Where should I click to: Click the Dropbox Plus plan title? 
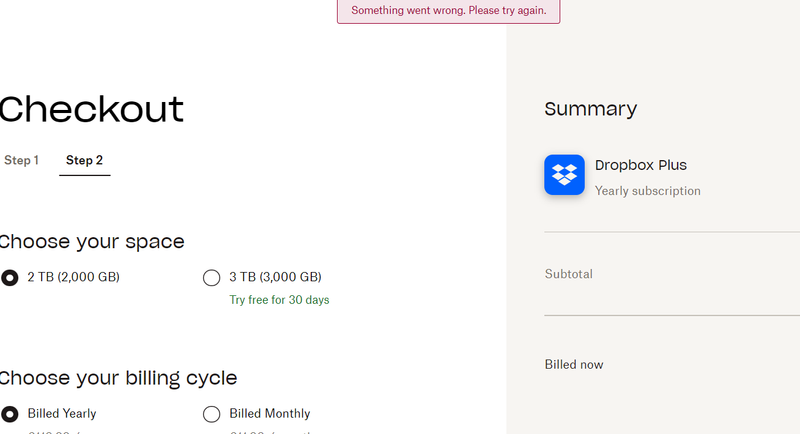(x=640, y=165)
